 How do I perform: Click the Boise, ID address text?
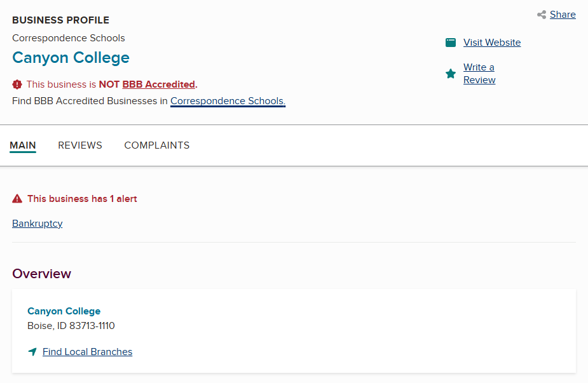pyautogui.click(x=71, y=326)
